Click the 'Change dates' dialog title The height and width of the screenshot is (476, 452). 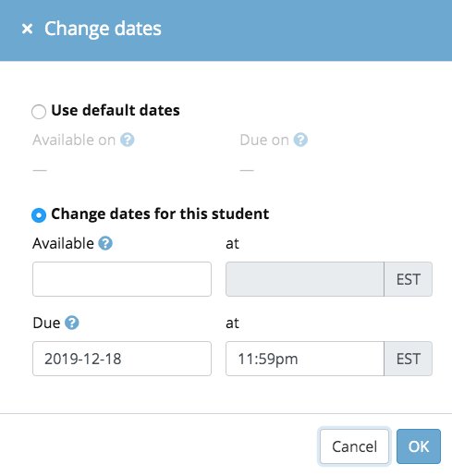[x=103, y=29]
